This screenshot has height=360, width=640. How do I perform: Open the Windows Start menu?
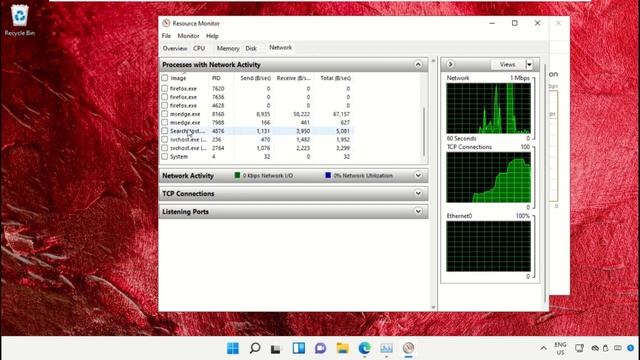point(233,348)
